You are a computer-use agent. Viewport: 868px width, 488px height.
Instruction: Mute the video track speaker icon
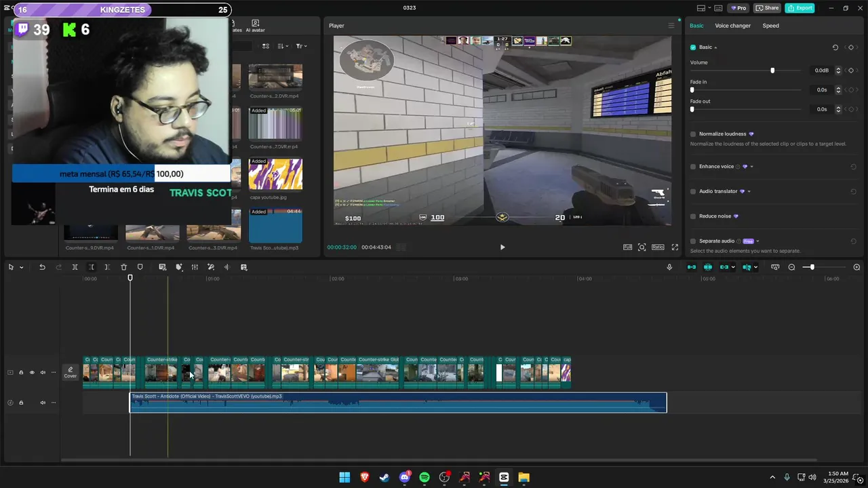click(43, 372)
